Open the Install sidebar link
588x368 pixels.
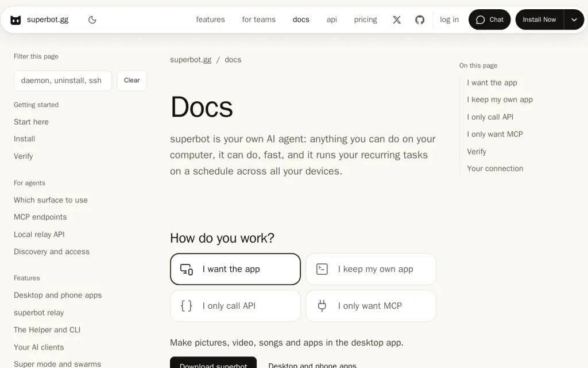point(24,139)
